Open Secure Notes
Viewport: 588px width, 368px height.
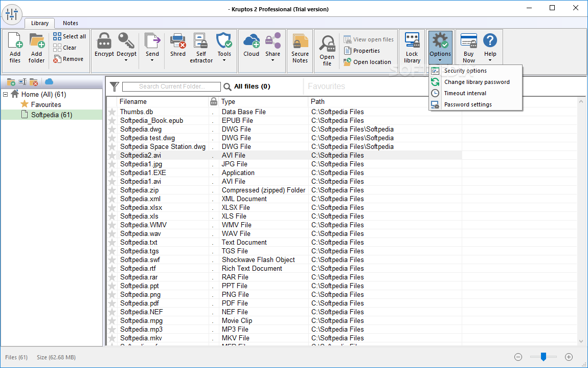point(300,48)
